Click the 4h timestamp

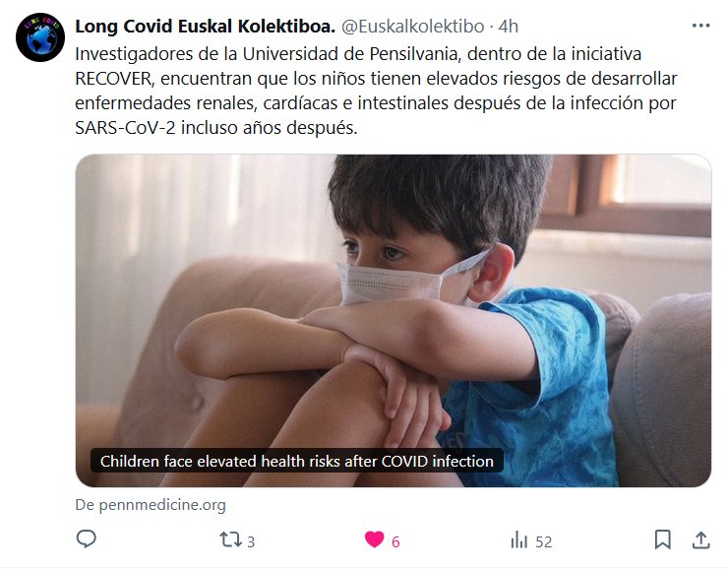tap(508, 27)
